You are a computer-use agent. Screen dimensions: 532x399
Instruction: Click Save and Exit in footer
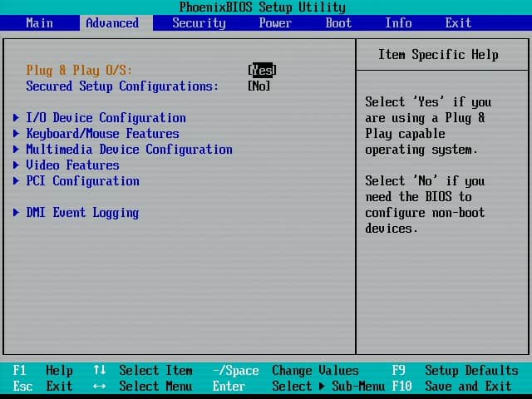coord(468,386)
